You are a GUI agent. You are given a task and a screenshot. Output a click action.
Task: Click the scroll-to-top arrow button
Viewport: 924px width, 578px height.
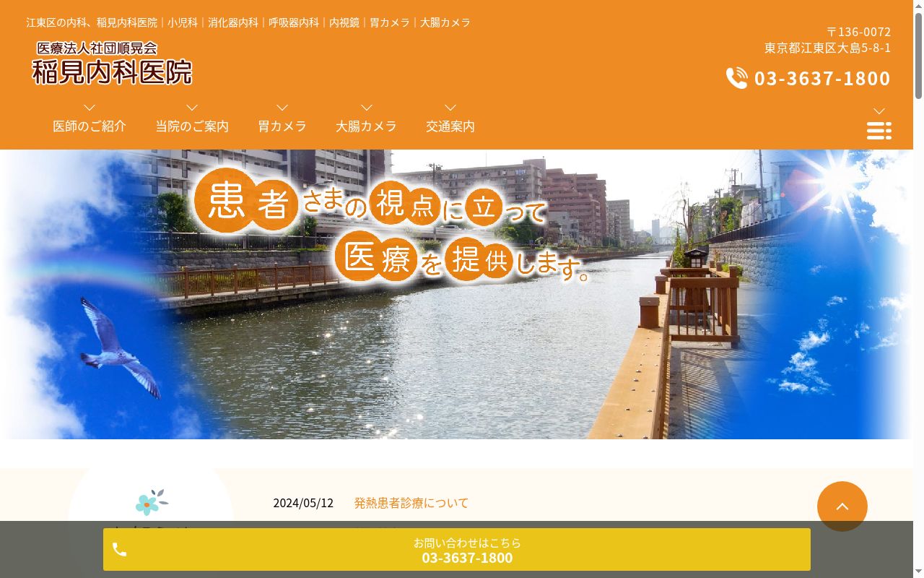tap(842, 506)
